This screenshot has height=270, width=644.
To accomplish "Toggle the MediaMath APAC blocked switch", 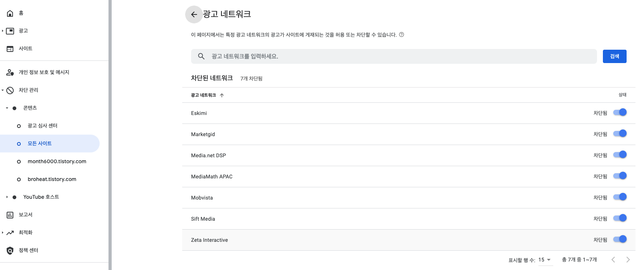I will tap(620, 176).
